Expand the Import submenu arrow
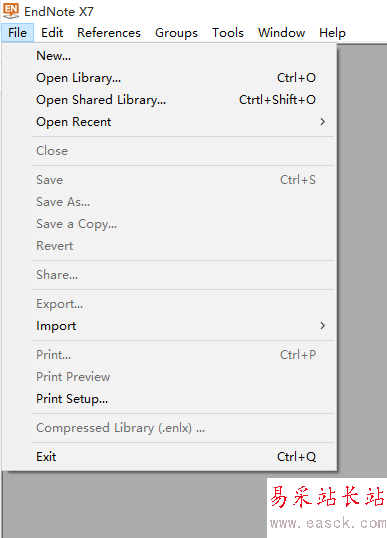Screen dimensions: 387x538 pyautogui.click(x=322, y=326)
